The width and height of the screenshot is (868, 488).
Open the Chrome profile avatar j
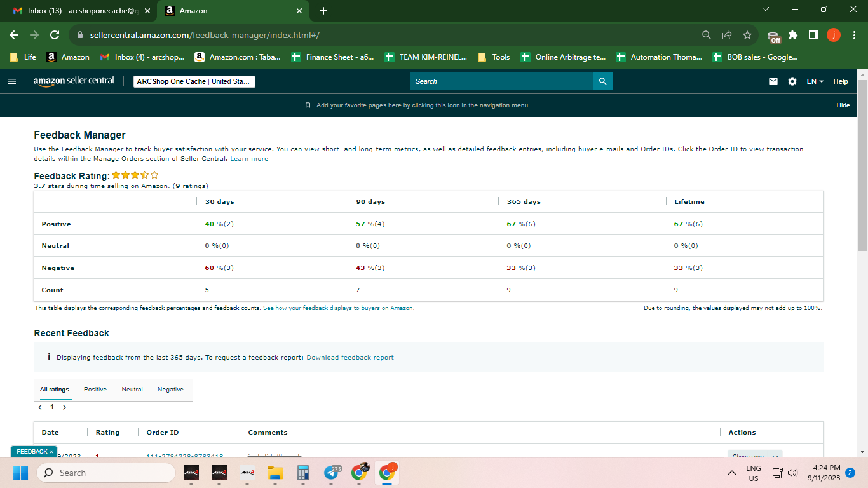[x=834, y=35]
